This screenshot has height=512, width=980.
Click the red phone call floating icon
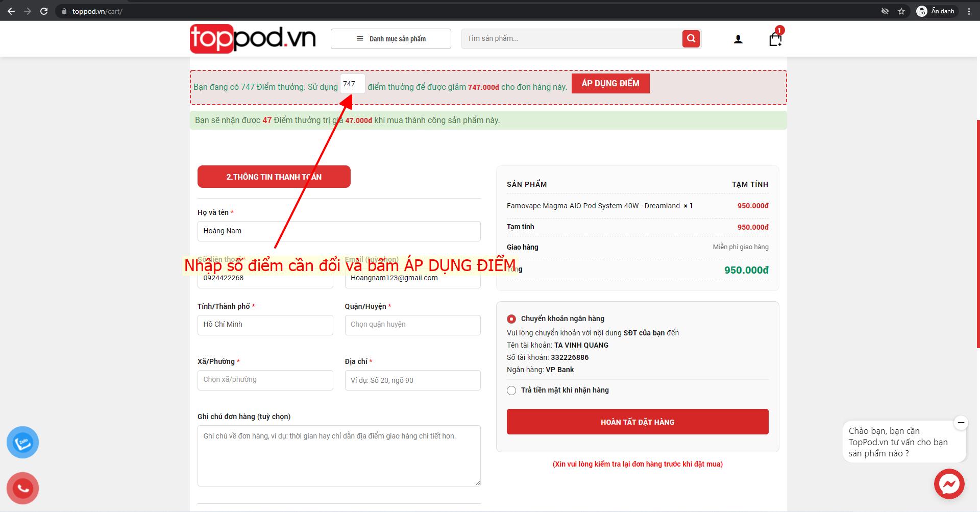point(22,489)
